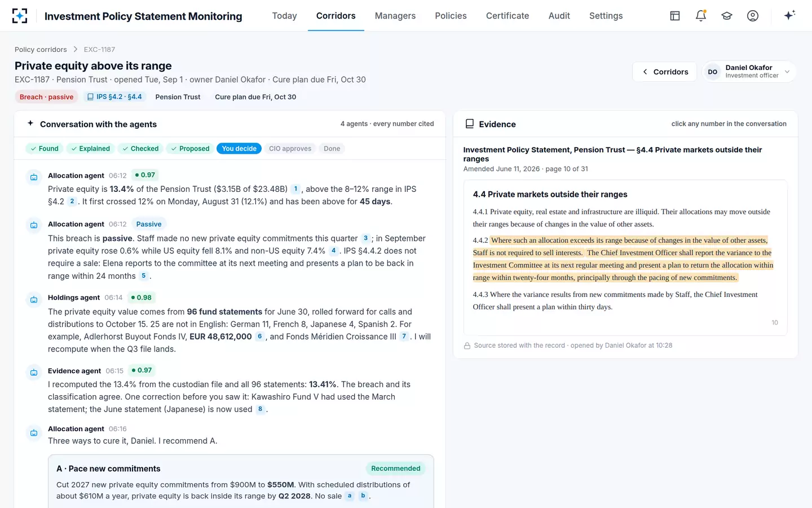Expand the Daniel Okafor user dropdown

coord(748,72)
